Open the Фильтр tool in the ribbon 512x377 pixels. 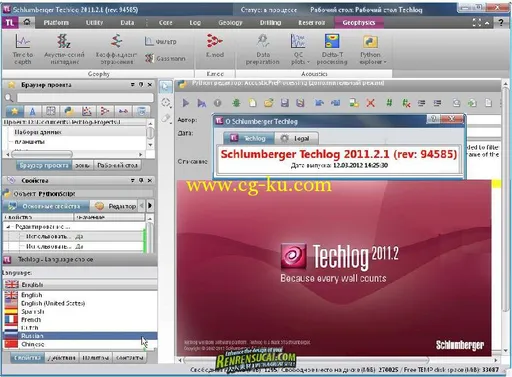click(161, 41)
